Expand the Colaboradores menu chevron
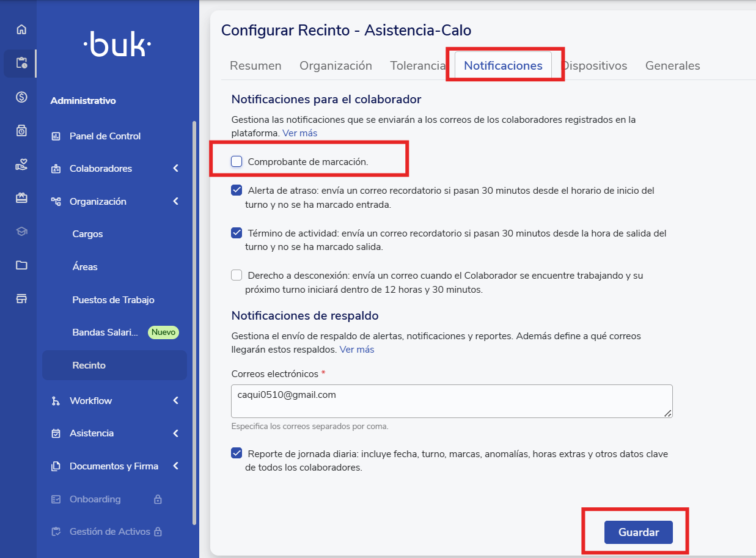This screenshot has height=558, width=756. [x=175, y=169]
